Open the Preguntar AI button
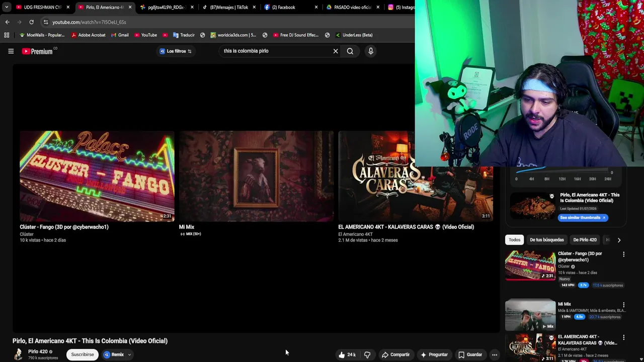 [434, 354]
